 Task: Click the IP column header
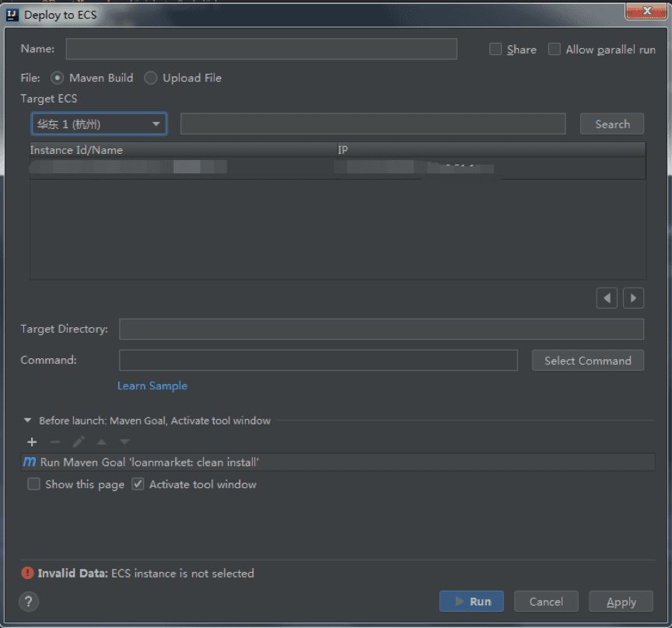pyautogui.click(x=491, y=150)
